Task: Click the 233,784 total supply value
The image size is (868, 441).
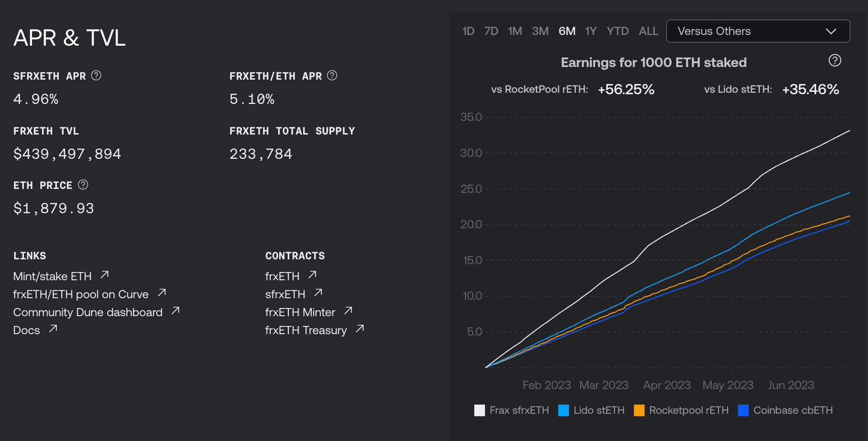Action: click(261, 154)
